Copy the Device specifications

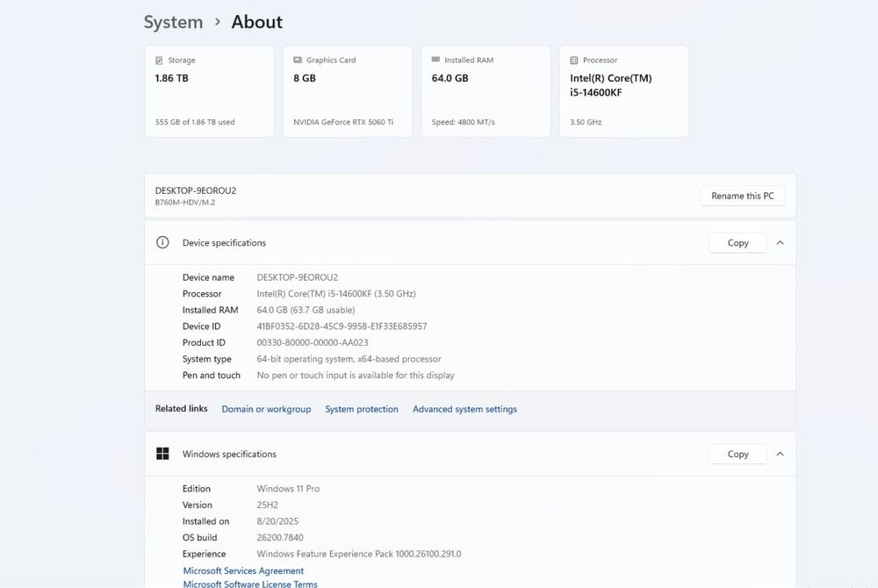[738, 243]
